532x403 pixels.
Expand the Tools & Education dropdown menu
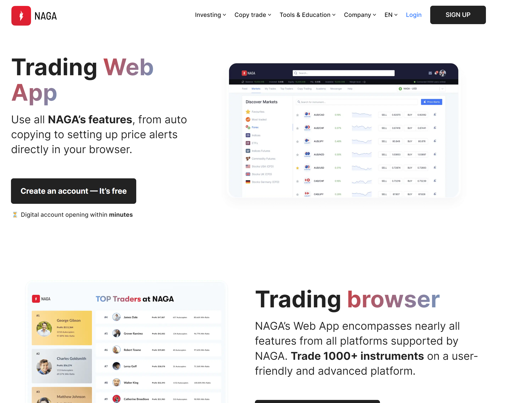[307, 15]
